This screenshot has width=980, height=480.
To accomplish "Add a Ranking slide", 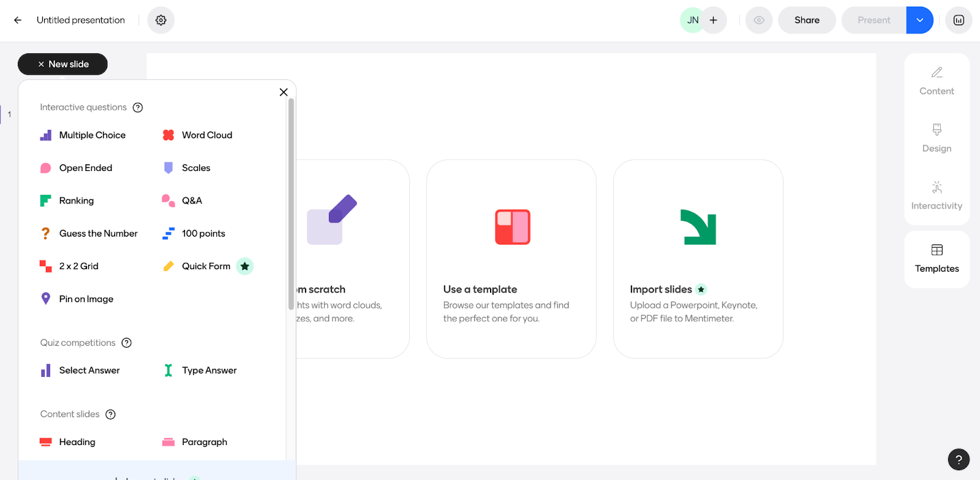I will (67, 200).
